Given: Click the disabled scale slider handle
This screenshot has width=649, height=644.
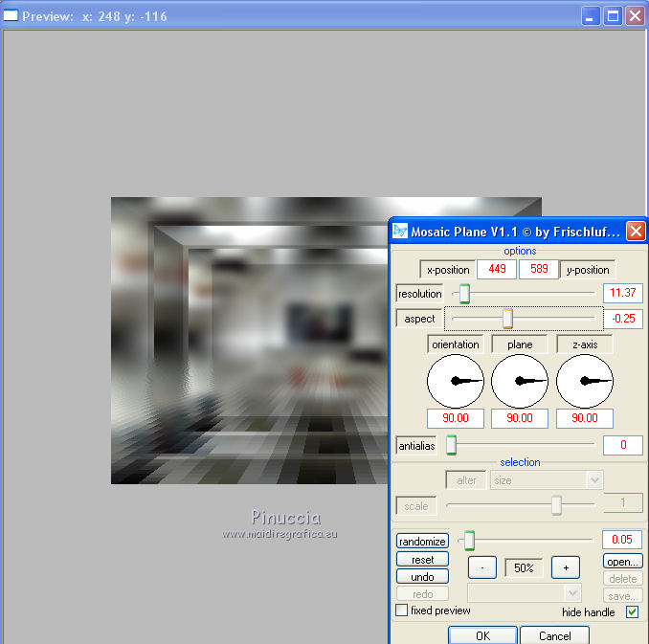Looking at the screenshot, I should coord(556,505).
